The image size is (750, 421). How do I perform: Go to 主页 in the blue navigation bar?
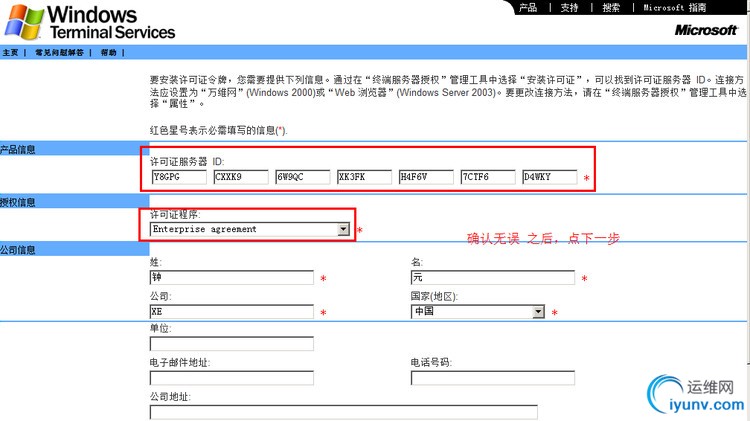click(10, 53)
